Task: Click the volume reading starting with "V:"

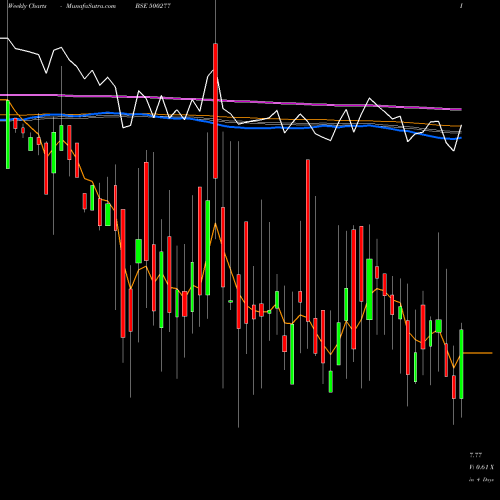Action: pyautogui.click(x=481, y=467)
